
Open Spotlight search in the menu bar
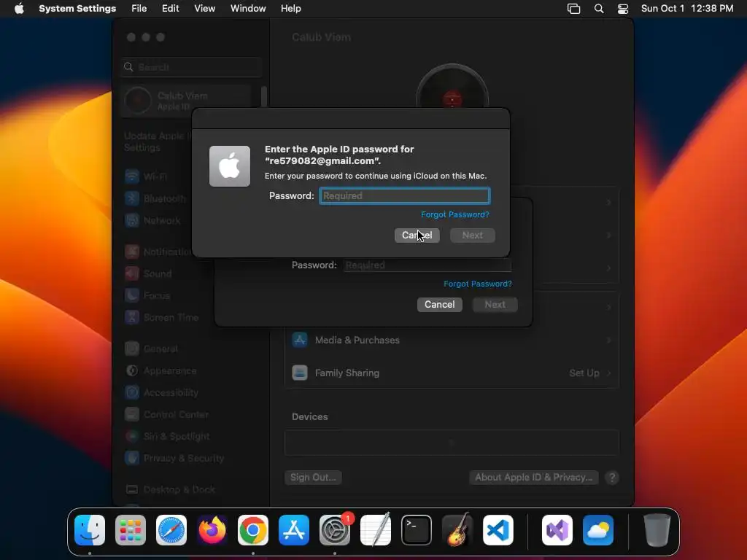(599, 9)
